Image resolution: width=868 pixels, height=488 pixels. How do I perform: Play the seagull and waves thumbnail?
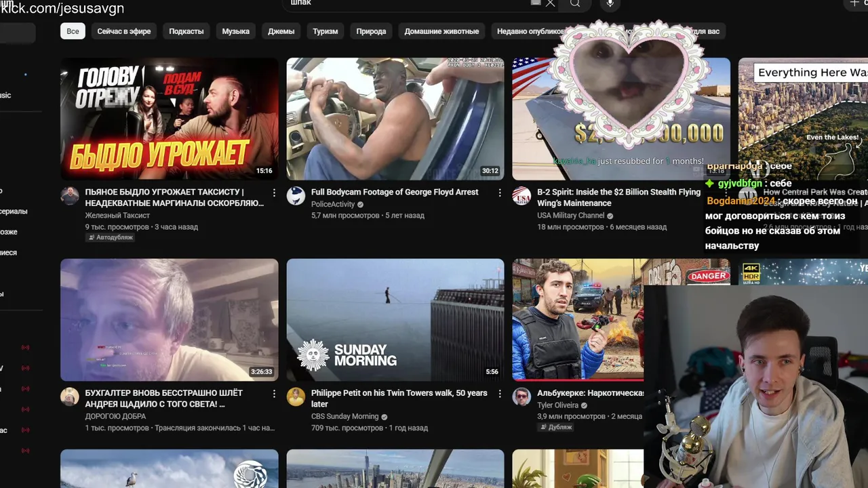(170, 468)
